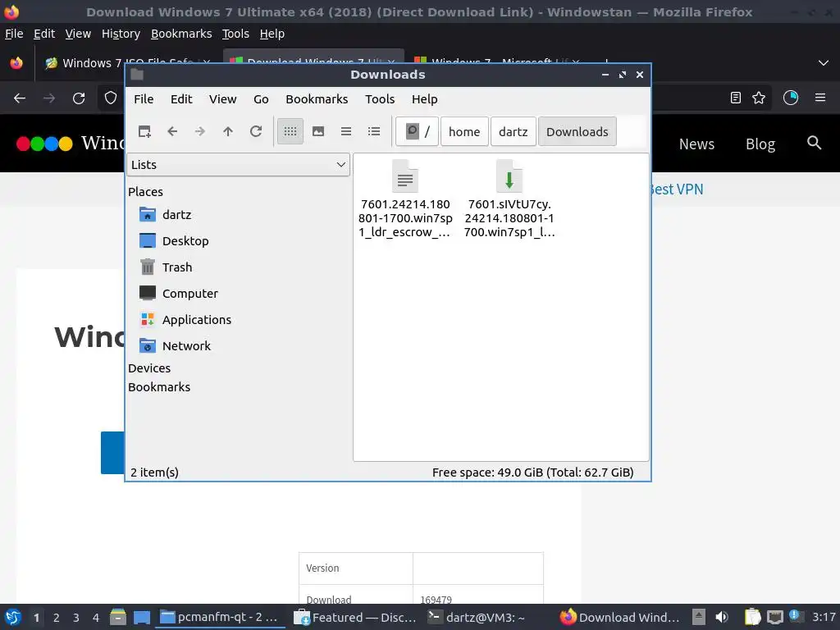
Task: Switch to compact list view
Action: (346, 132)
